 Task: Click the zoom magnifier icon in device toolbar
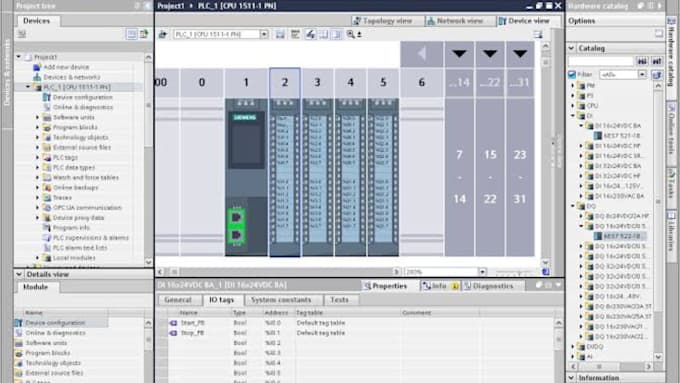tap(351, 34)
